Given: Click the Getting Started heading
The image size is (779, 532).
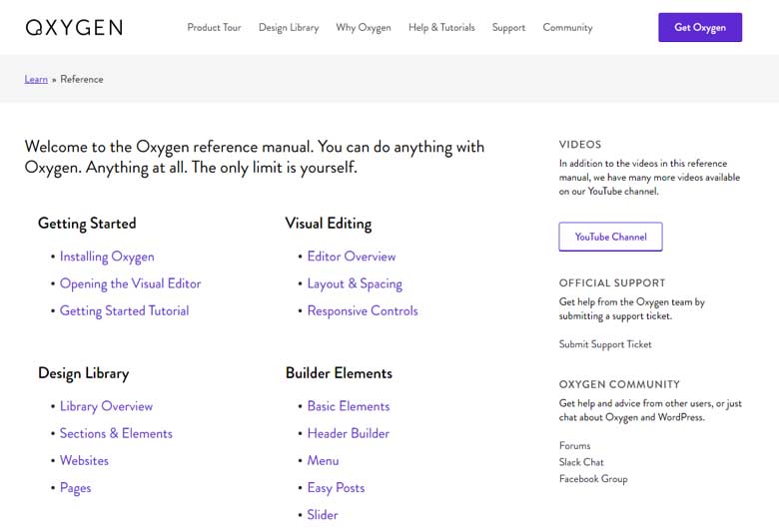Looking at the screenshot, I should 87,224.
